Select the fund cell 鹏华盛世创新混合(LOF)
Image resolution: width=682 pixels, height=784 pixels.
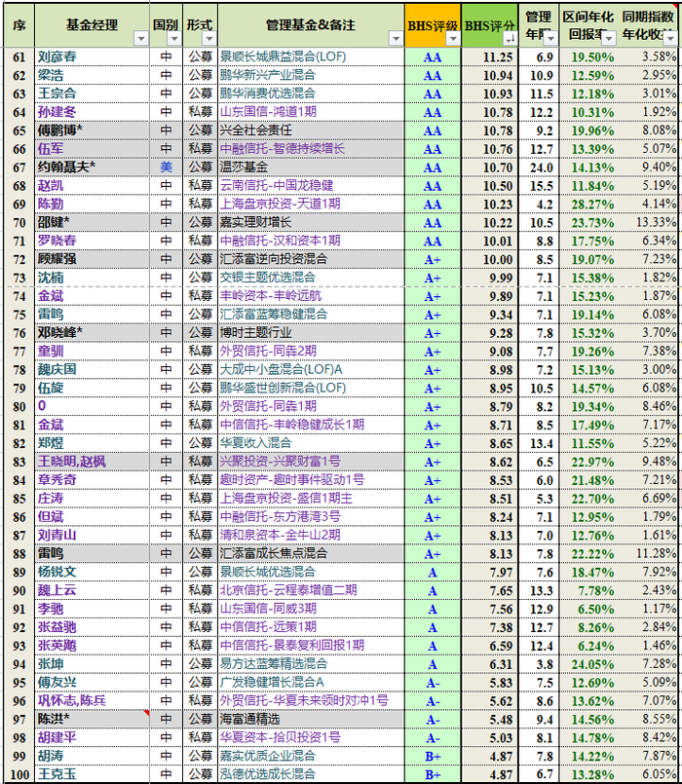click(x=311, y=388)
